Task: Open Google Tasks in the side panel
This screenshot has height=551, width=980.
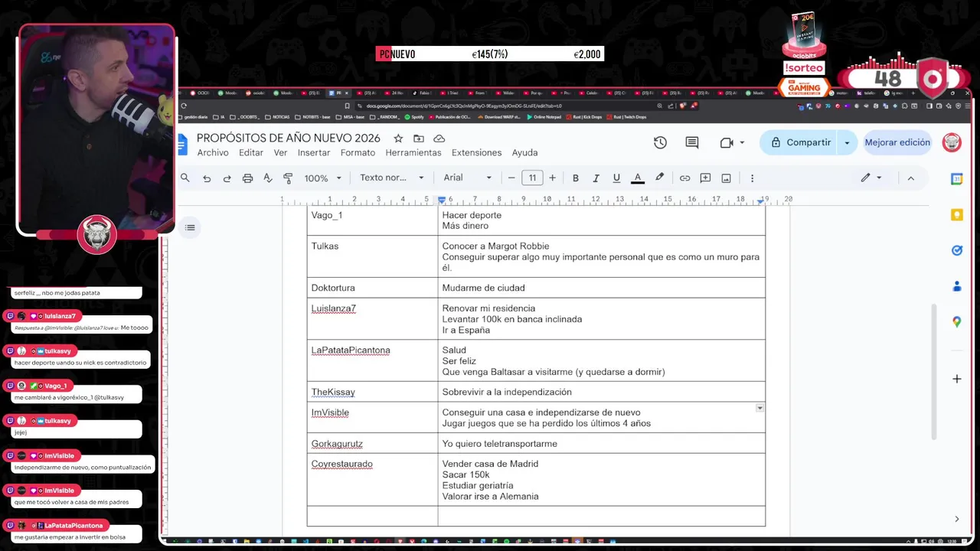Action: coord(956,250)
